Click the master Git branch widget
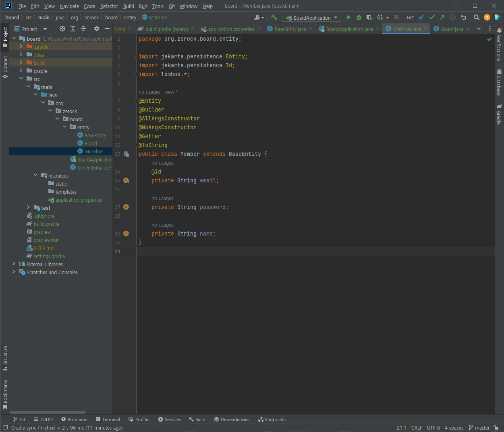The height and width of the screenshot is (432, 504). coord(479,428)
